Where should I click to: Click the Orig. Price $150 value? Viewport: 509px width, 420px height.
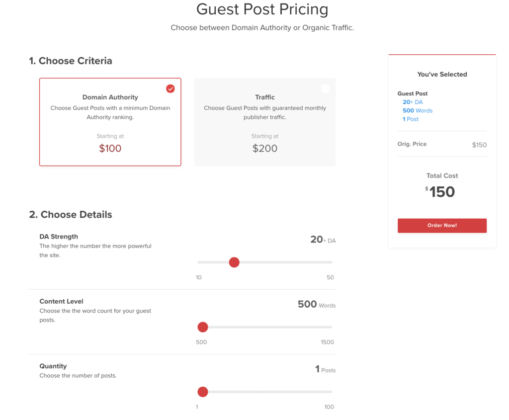pyautogui.click(x=479, y=145)
